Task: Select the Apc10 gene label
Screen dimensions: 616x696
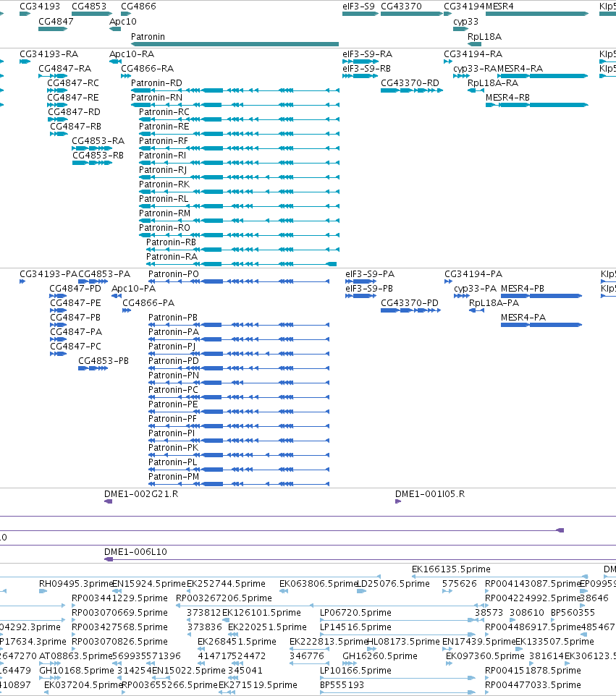Action: (123, 22)
